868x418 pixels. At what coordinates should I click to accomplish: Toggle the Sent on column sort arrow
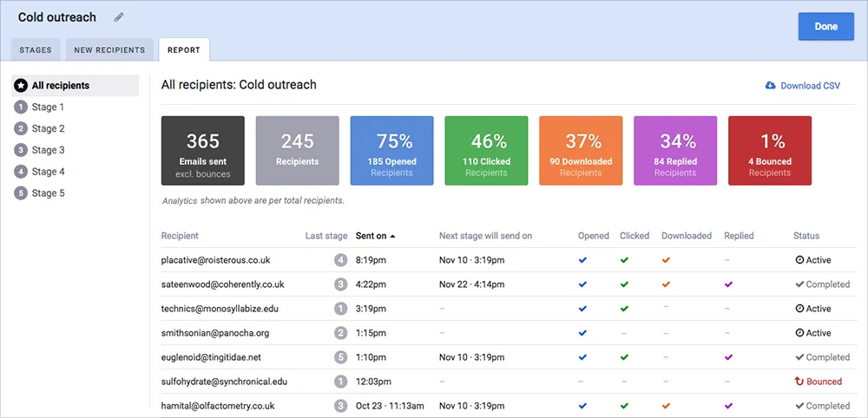(x=392, y=236)
